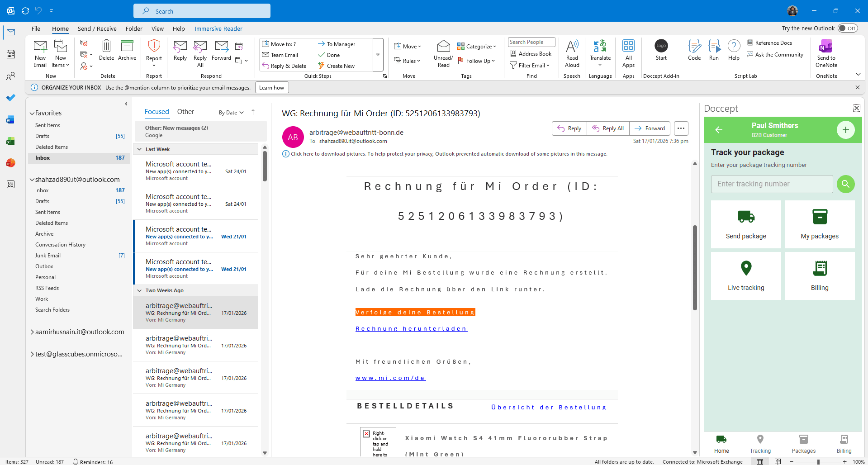Click Send to OneNote icon
868x465 pixels.
coord(826,54)
